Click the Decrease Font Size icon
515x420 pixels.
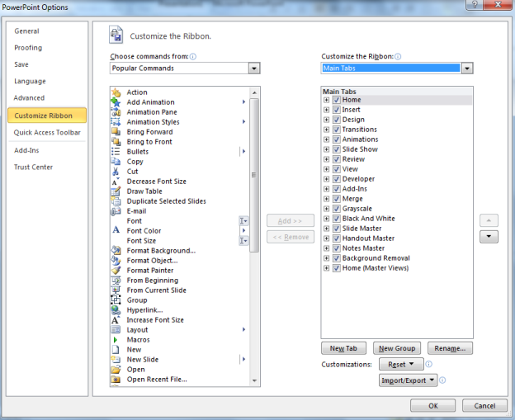coord(116,182)
